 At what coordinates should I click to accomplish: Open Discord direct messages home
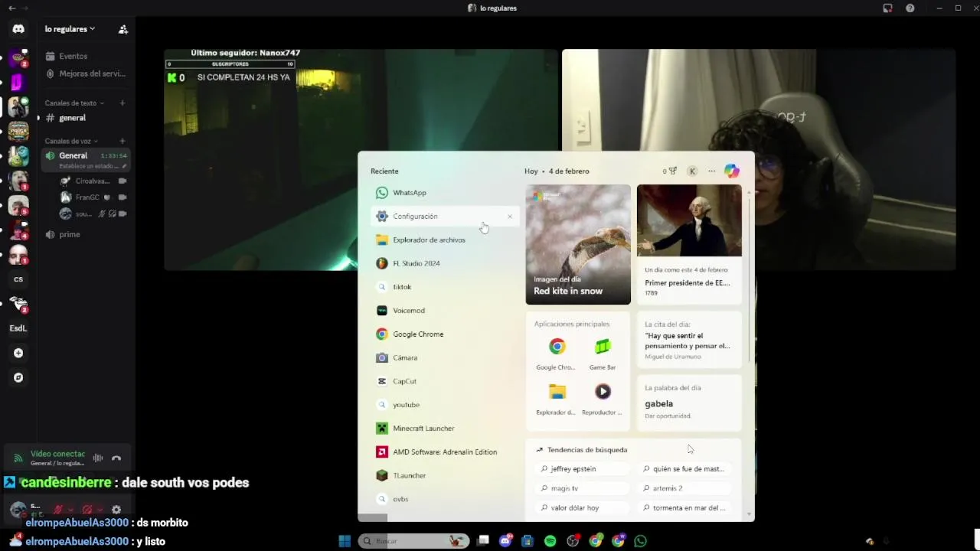coord(18,29)
